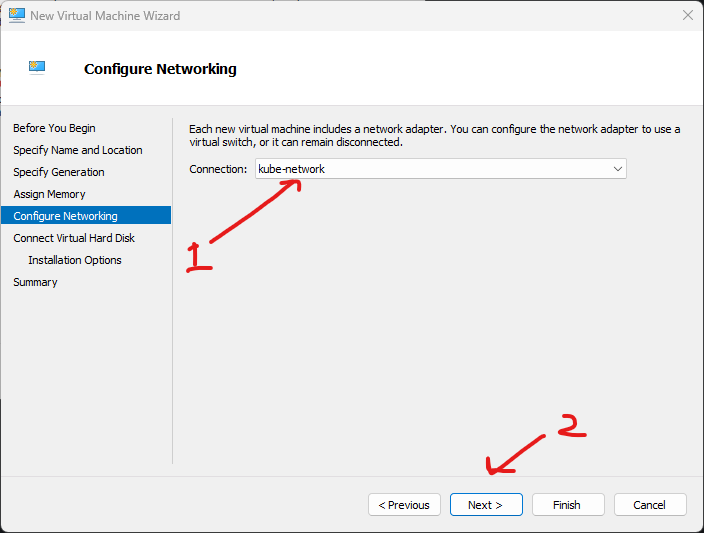Close the New Virtual Machine Wizard window
This screenshot has width=704, height=533.
click(687, 16)
